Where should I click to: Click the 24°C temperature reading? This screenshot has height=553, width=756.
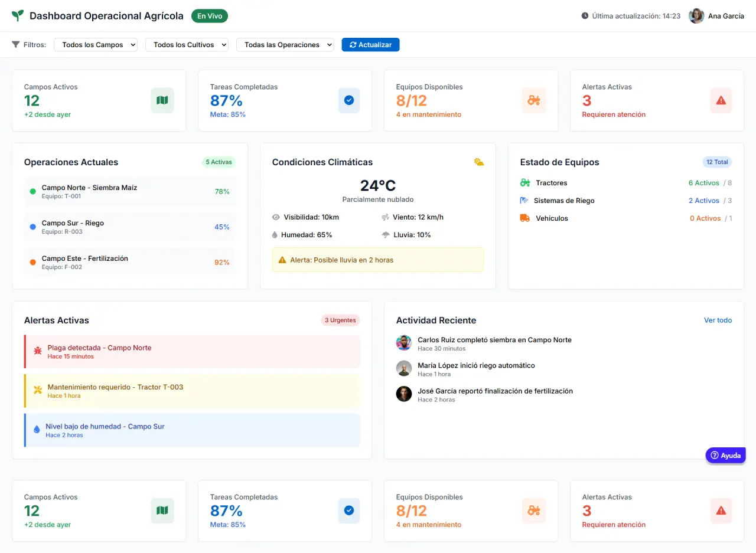tap(378, 185)
